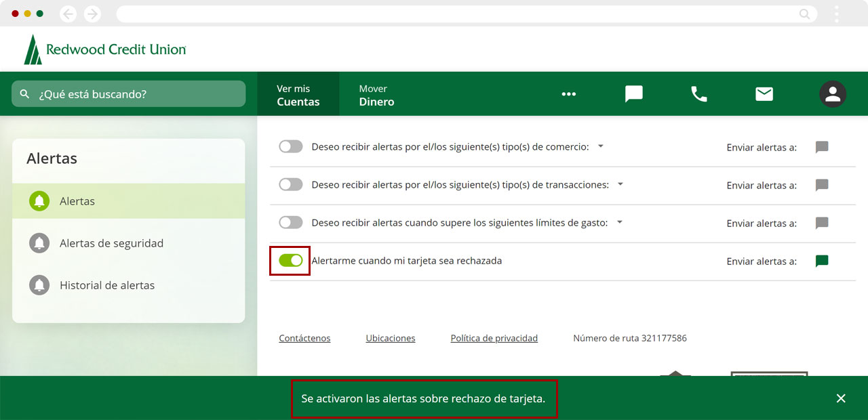Click the three-dots more options icon
The image size is (868, 420).
coord(568,94)
